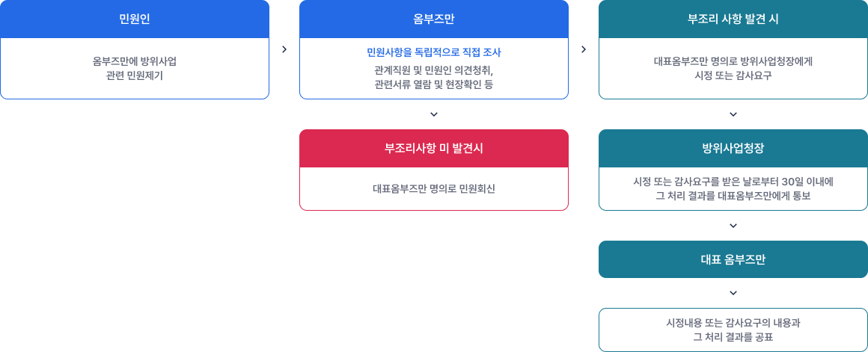The image size is (868, 352).
Task: Click the 방위사업청장에게 시정 또는 감사요구 text
Action: pyautogui.click(x=733, y=68)
